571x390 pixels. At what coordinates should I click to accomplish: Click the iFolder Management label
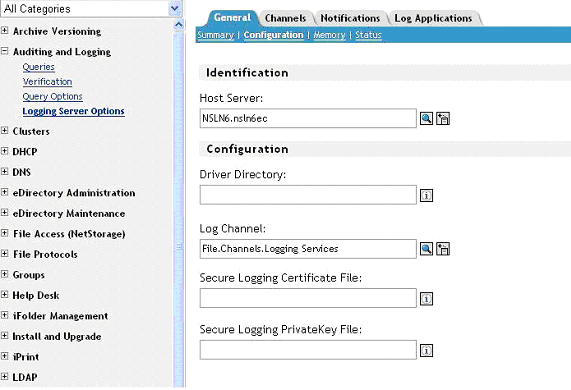(x=60, y=316)
